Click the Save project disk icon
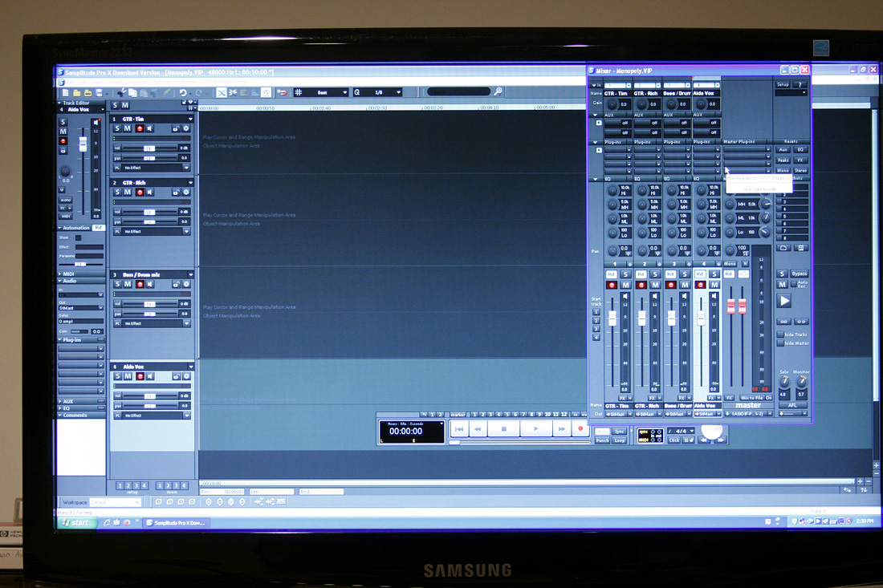 pyautogui.click(x=99, y=92)
